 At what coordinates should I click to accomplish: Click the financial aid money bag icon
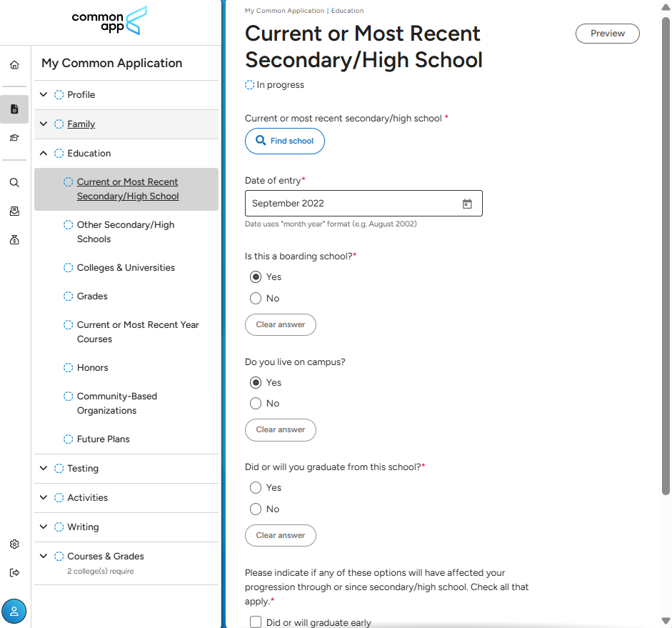(x=14, y=240)
